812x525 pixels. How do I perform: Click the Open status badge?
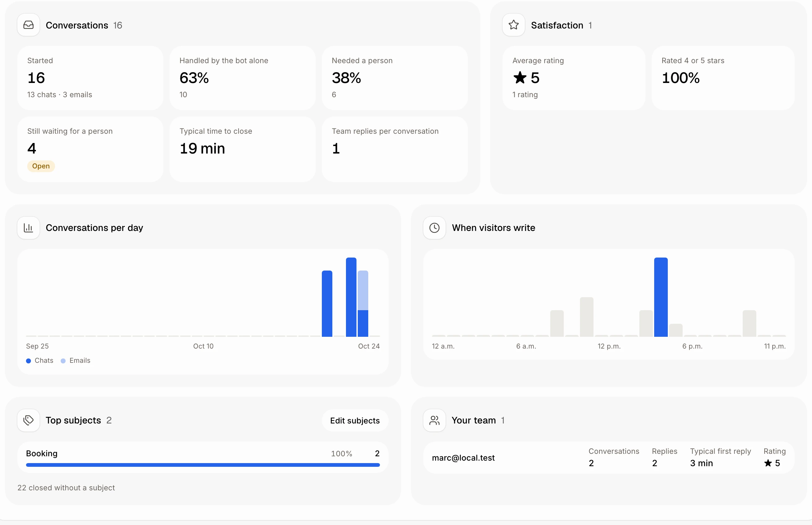[41, 166]
